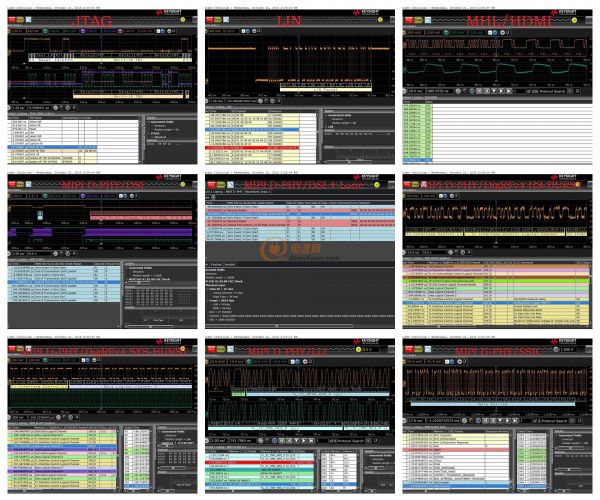Screen dimensions: 600x500
Task: Open the Protocol Search dropdown in MHL/HDMI window
Action: tap(570, 91)
